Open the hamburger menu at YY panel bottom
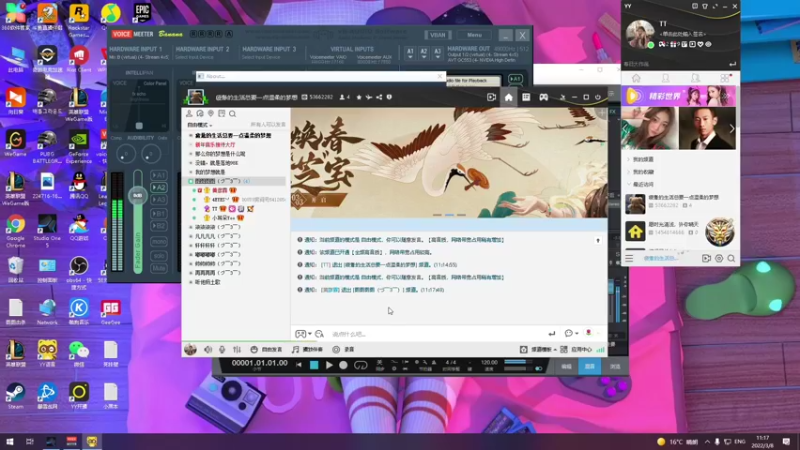 [x=629, y=259]
